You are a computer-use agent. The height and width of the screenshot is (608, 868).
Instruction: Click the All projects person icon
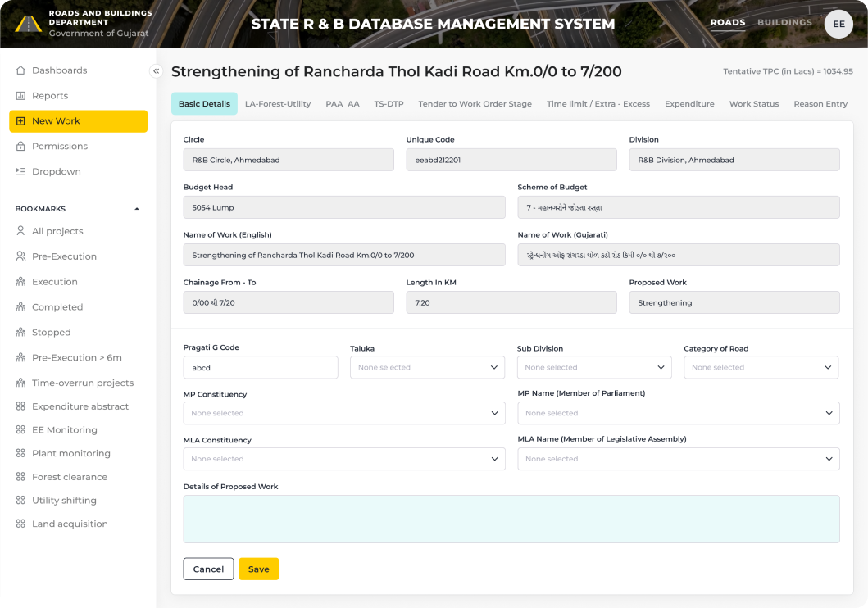(20, 231)
